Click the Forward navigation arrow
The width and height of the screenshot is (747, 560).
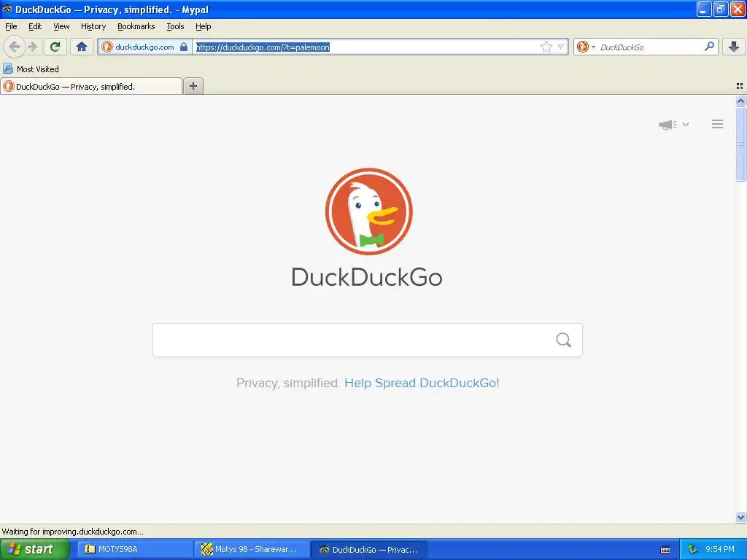(32, 47)
